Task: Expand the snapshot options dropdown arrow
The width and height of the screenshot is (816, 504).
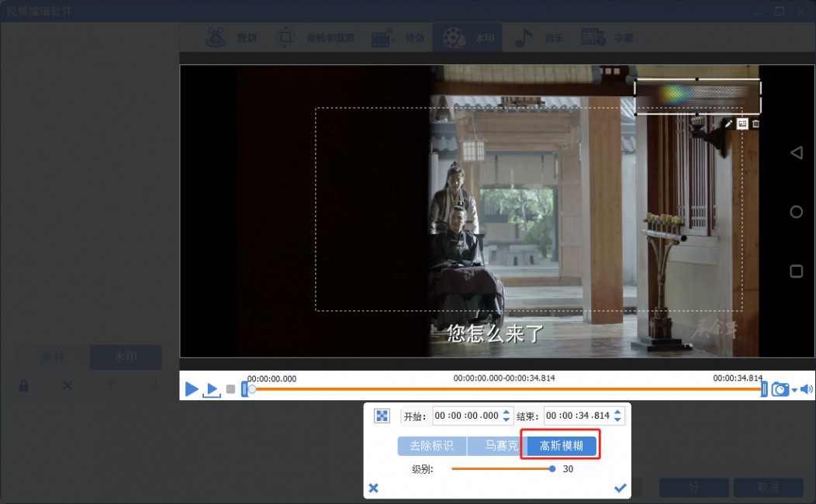Action: 794,390
